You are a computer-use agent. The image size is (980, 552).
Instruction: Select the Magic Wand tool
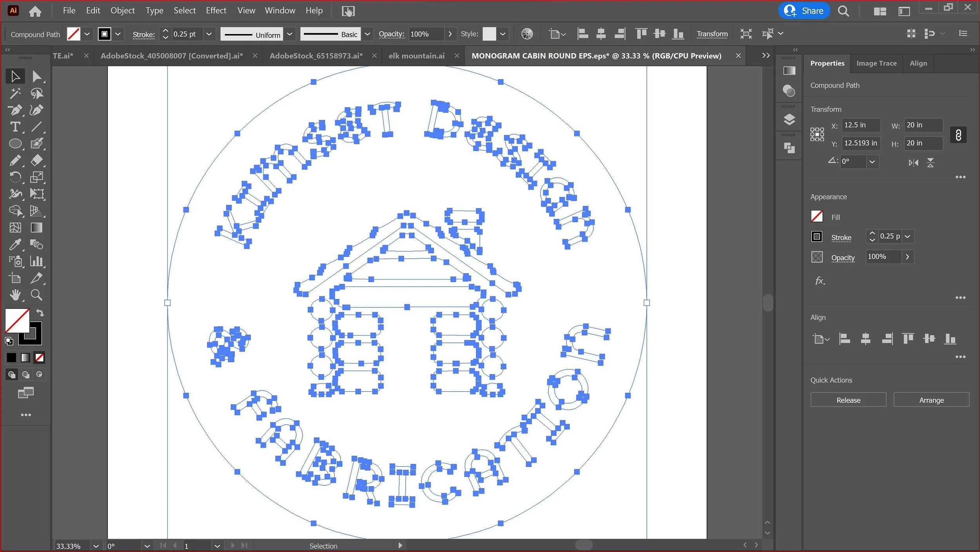click(x=15, y=93)
